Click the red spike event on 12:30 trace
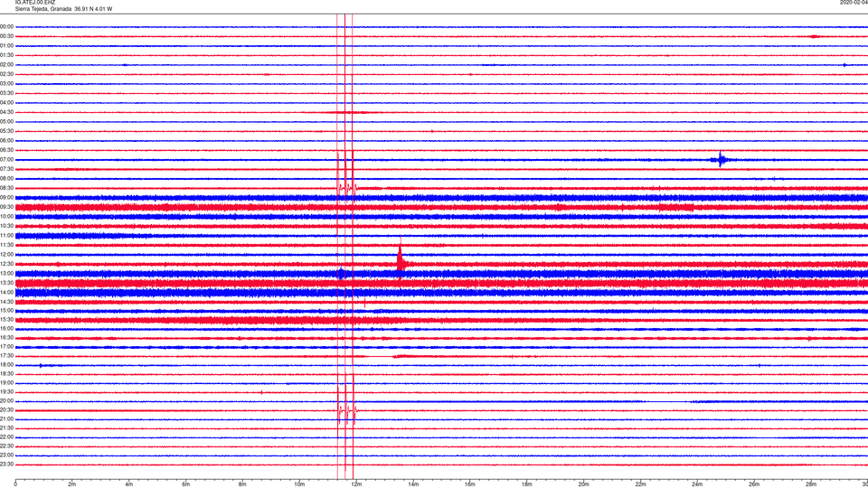Image resolution: width=868 pixels, height=488 pixels. coord(401,260)
